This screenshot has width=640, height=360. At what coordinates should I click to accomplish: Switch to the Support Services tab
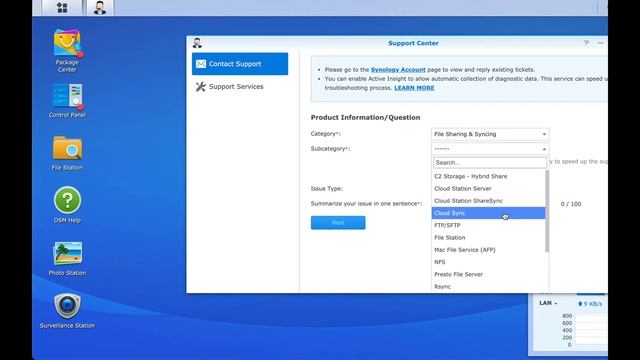pyautogui.click(x=240, y=87)
